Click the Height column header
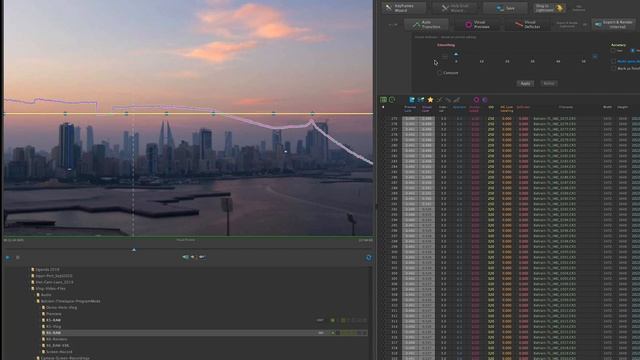Image resolution: width=640 pixels, height=360 pixels. tap(622, 107)
